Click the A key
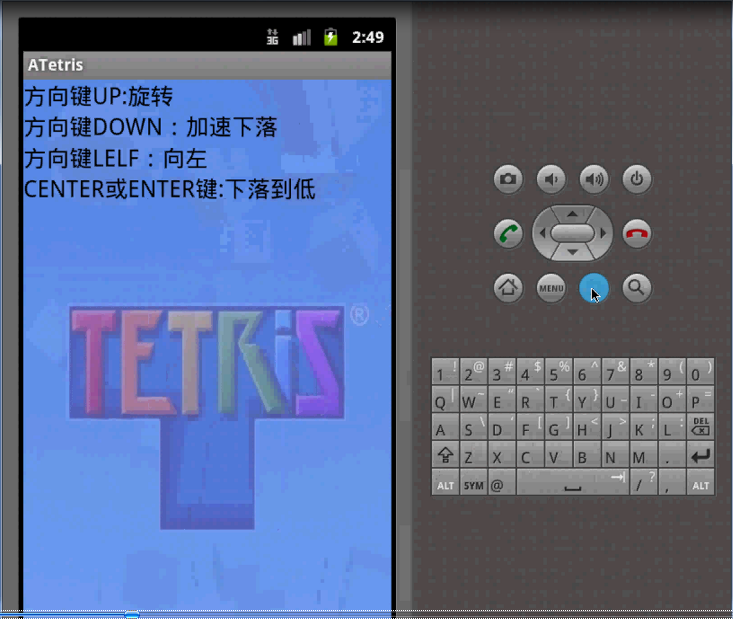This screenshot has width=733, height=619. click(445, 426)
